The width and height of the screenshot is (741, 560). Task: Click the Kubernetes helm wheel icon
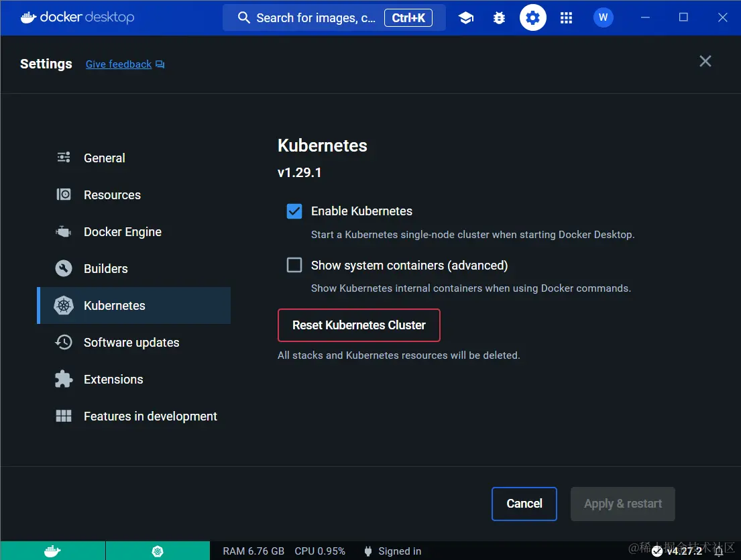click(x=63, y=305)
